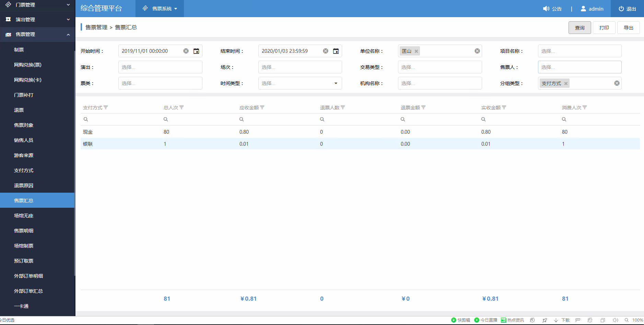644x325 pixels.
Task: Click the clear icon on 单位名称 field
Action: pos(477,51)
